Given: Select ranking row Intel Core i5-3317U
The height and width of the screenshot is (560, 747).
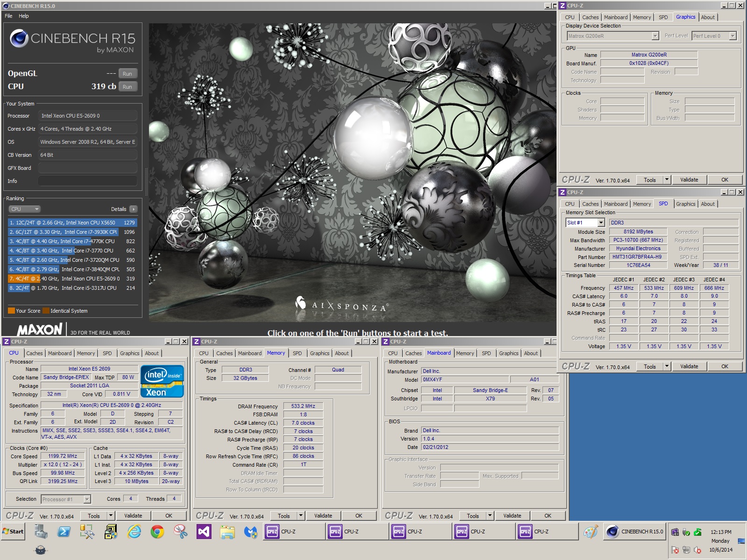Looking at the screenshot, I should pos(72,288).
